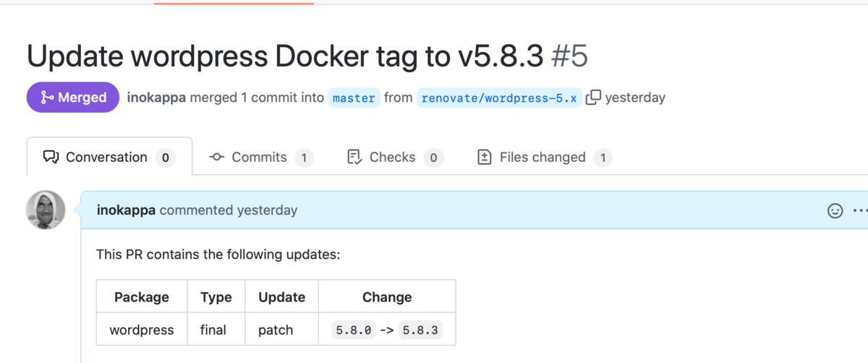This screenshot has width=868, height=363.
Task: Click the Type column header
Action: point(216,297)
